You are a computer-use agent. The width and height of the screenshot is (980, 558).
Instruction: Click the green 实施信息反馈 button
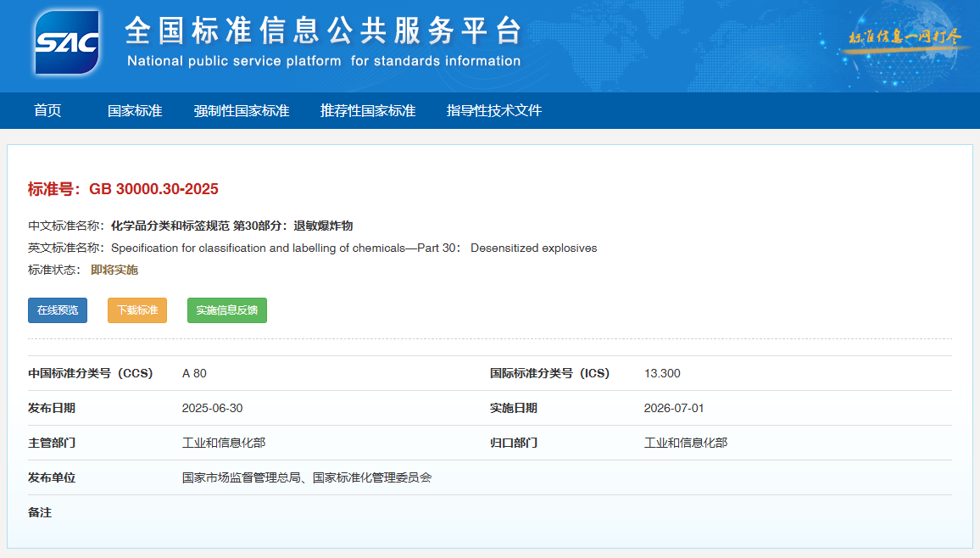point(226,310)
